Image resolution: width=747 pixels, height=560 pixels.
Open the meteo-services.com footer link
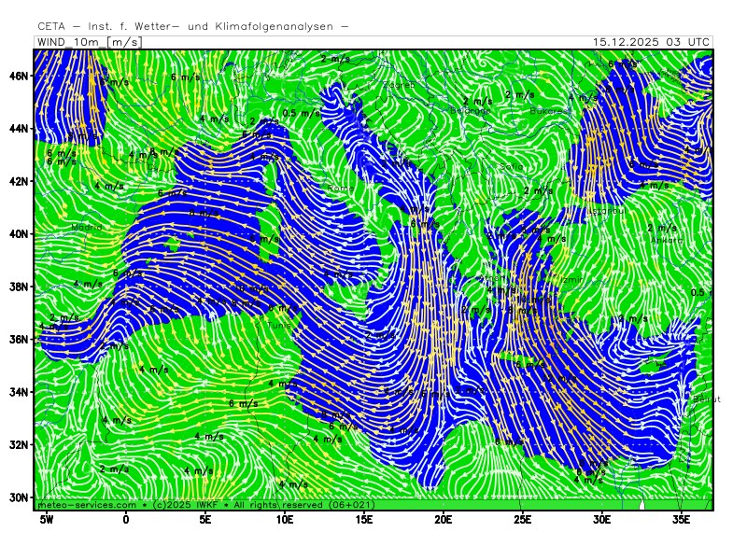pyautogui.click(x=87, y=505)
